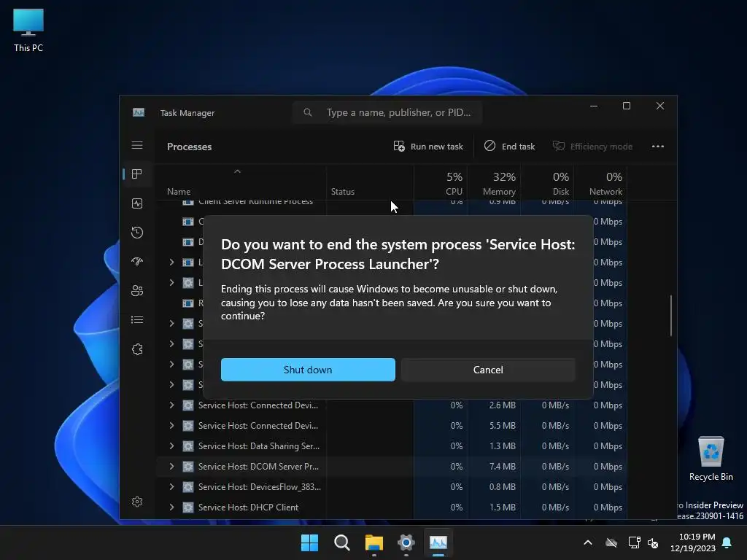Open Settings from the taskbar
747x560 pixels.
(406, 542)
